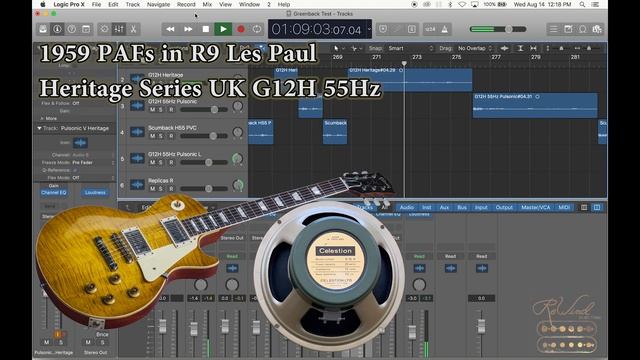This screenshot has width=640, height=360.
Task: Select the G12H Heritage#04.29 audio region
Action: point(410,79)
